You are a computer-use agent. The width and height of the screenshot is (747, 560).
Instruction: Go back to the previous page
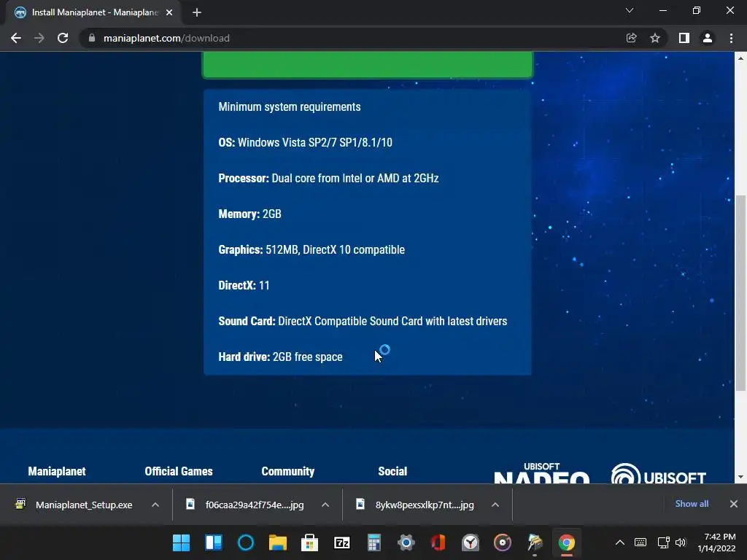[x=16, y=38]
